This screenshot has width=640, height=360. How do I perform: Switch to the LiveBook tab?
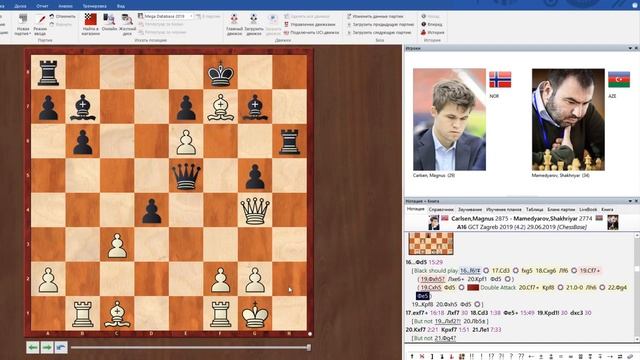tap(588, 209)
